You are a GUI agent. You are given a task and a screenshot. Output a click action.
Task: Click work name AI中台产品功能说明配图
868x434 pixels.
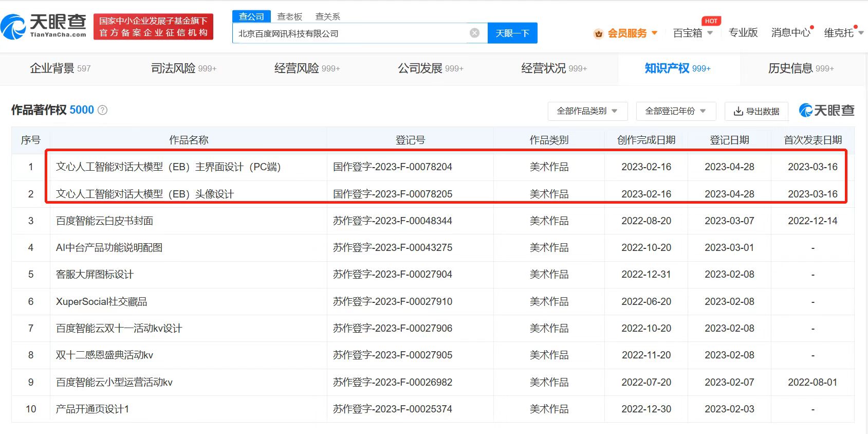[109, 247]
